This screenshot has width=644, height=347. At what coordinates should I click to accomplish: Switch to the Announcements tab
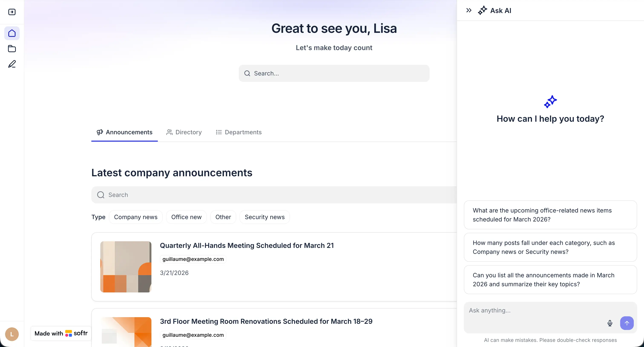[125, 132]
